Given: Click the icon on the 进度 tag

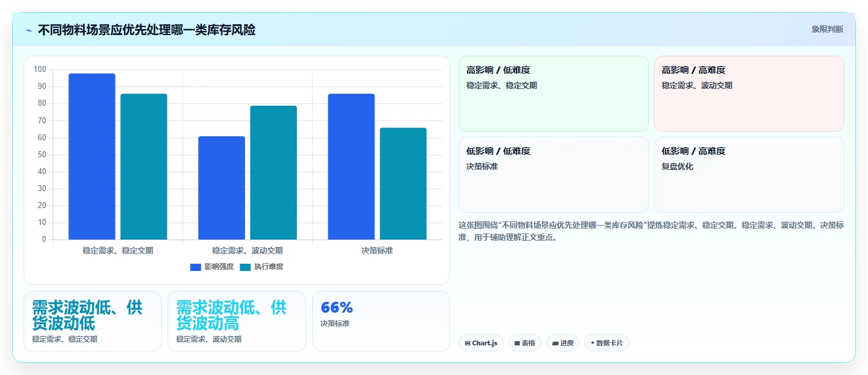Looking at the screenshot, I should pos(555,344).
